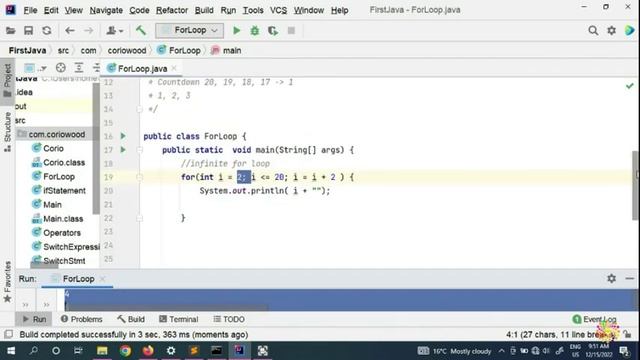Viewport: 640px width, 360px height.
Task: Click the Open folder toolbar icon
Action: tap(11, 31)
